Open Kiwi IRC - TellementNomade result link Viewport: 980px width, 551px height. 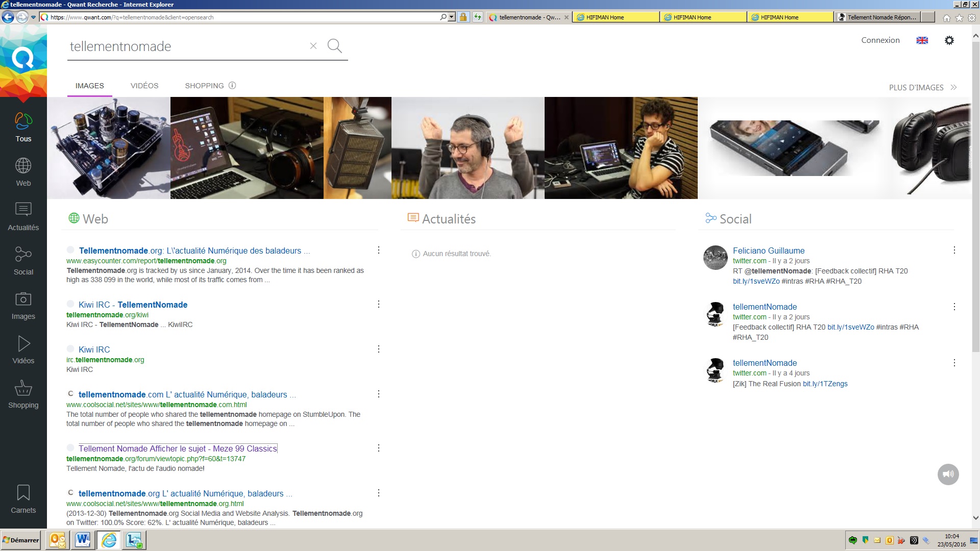[133, 305]
